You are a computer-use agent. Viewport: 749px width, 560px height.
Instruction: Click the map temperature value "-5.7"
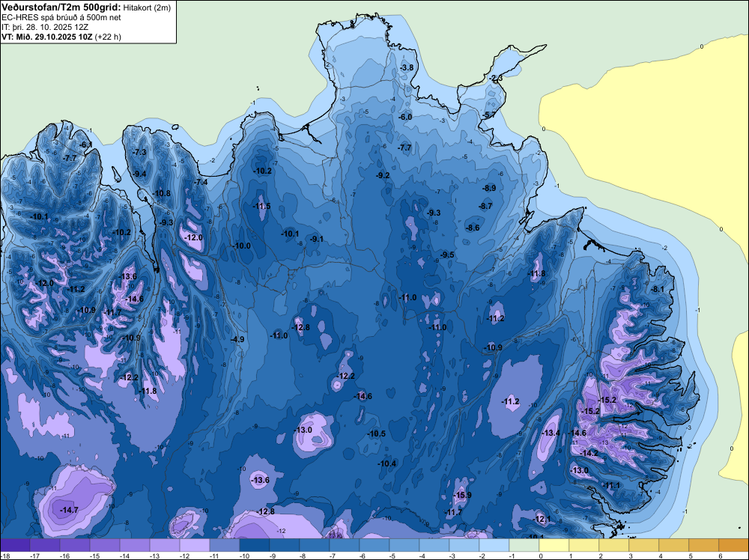tap(489, 115)
